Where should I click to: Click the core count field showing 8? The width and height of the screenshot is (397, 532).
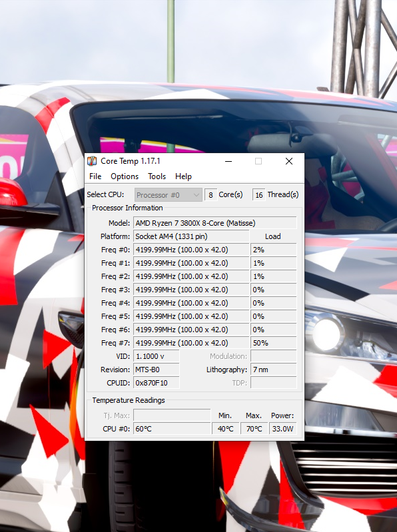(210, 195)
